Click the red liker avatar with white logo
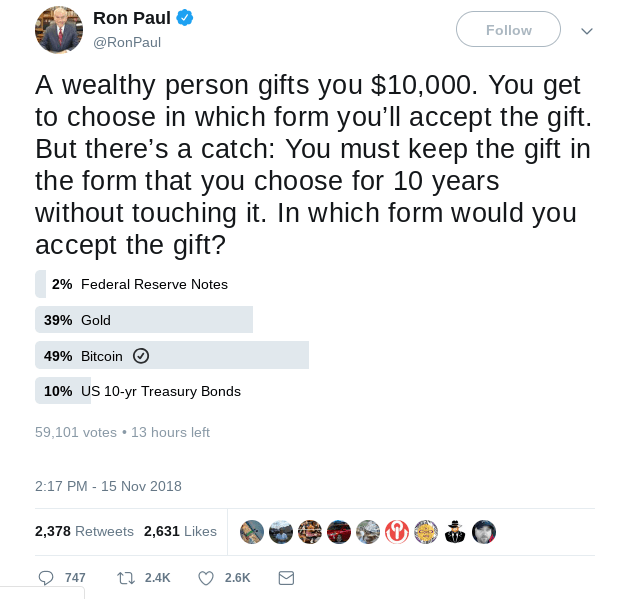The height and width of the screenshot is (599, 631). pos(397,532)
